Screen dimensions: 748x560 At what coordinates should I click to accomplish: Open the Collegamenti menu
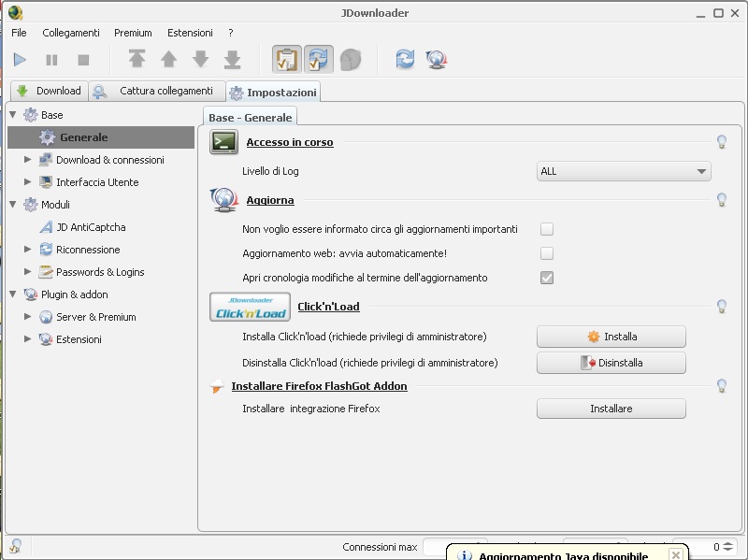point(70,33)
